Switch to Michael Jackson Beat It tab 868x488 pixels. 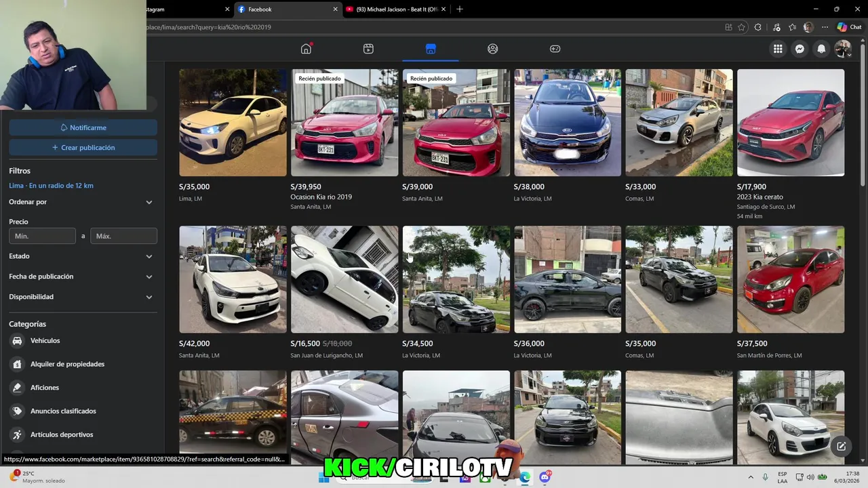[x=395, y=9]
